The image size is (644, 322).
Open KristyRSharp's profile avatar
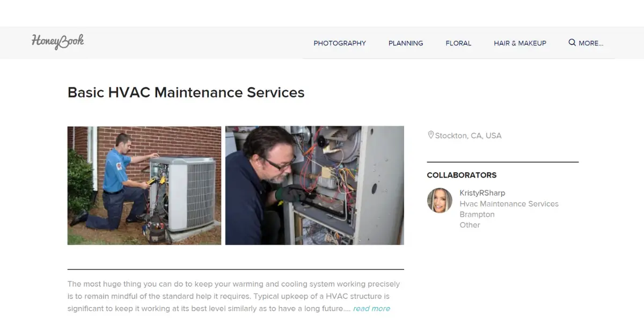(440, 200)
